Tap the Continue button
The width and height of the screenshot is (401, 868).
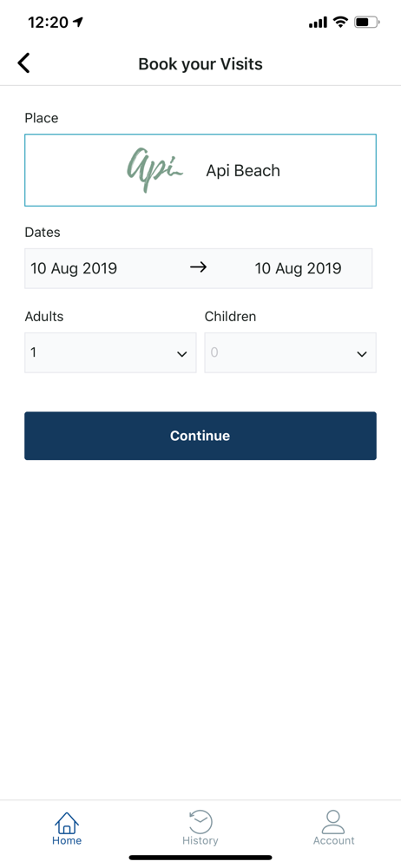click(200, 436)
